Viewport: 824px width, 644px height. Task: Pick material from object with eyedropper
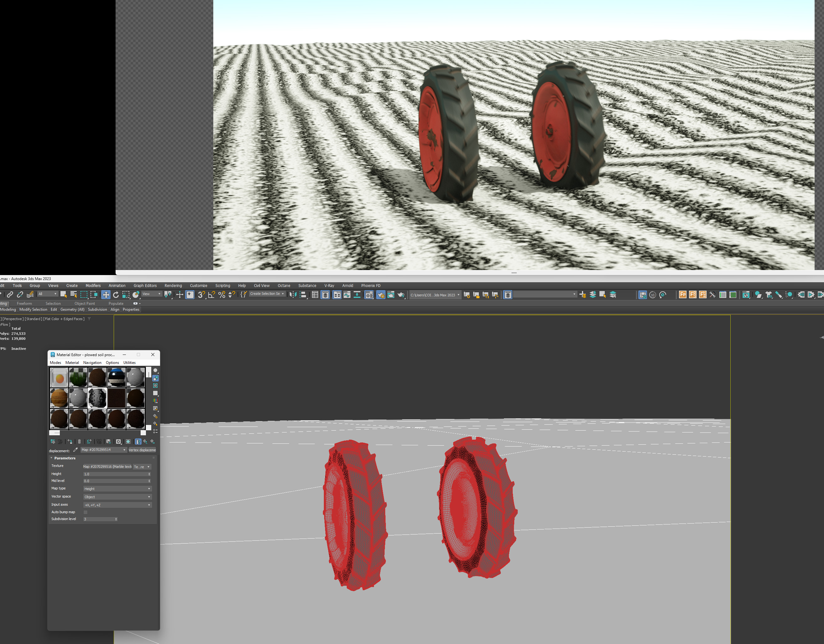[x=75, y=450]
